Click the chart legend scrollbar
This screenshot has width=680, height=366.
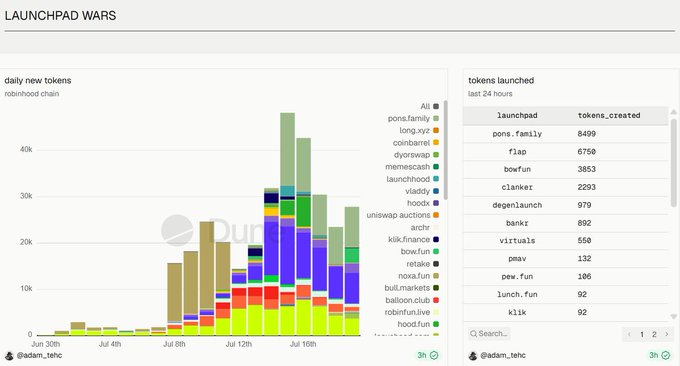coord(445,150)
